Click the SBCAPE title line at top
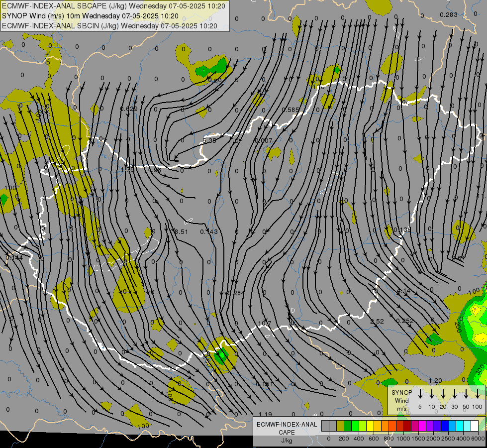 click(113, 6)
